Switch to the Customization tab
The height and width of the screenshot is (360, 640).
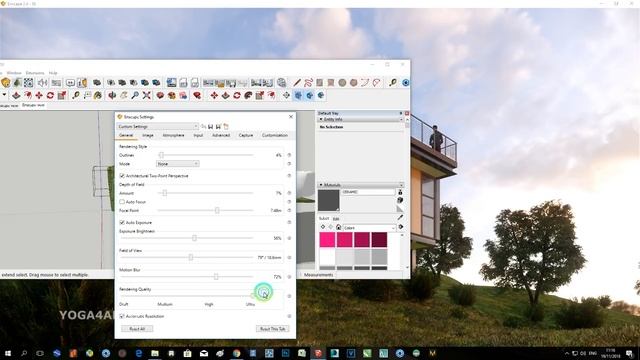point(275,135)
